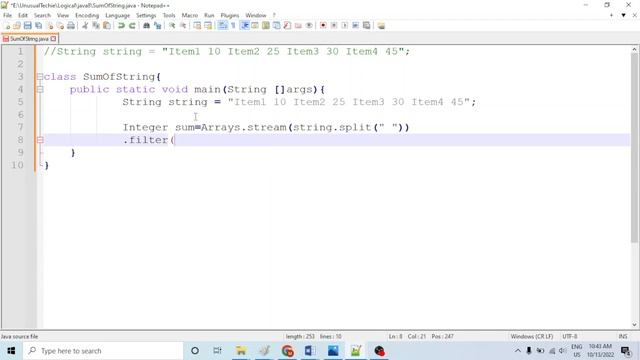Open the Settings menu

(x=146, y=15)
